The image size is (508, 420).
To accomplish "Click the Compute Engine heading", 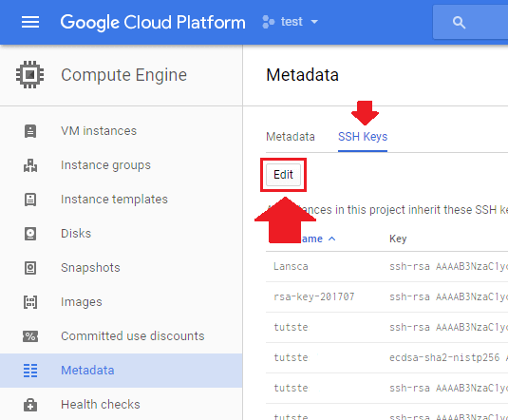I will 123,75.
